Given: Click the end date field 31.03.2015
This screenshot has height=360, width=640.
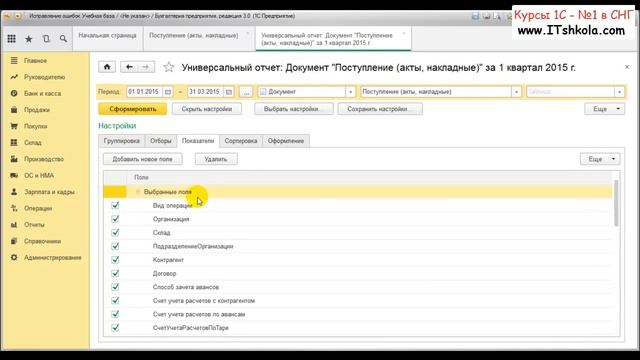Looking at the screenshot, I should click(x=205, y=92).
